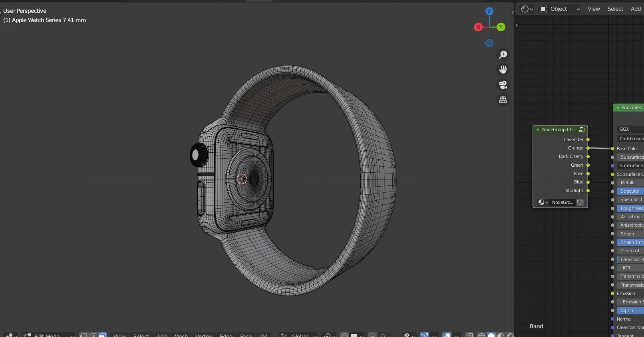Click the Dark Cherry output socket
644x337 pixels.
point(588,156)
